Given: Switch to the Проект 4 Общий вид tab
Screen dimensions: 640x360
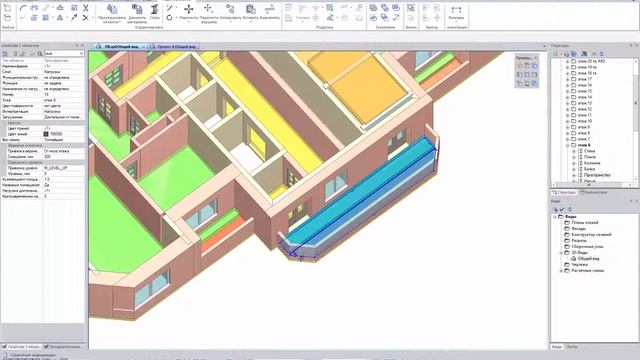Looking at the screenshot, I should [x=174, y=47].
